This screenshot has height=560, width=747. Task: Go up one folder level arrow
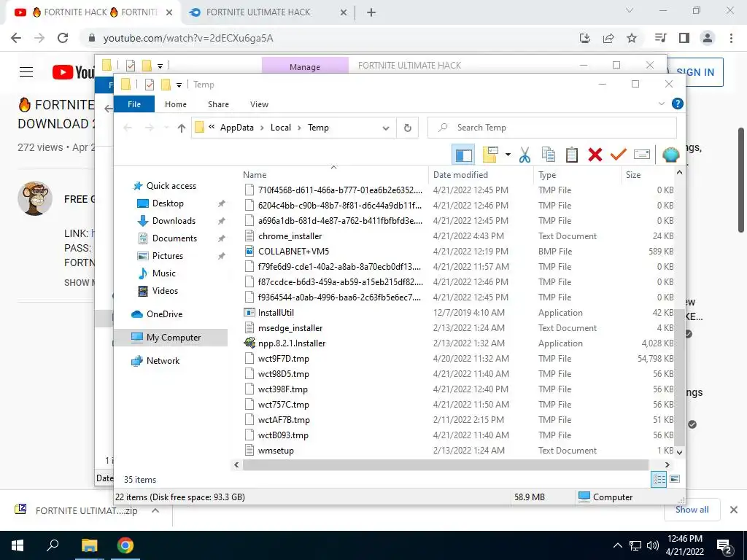click(181, 128)
